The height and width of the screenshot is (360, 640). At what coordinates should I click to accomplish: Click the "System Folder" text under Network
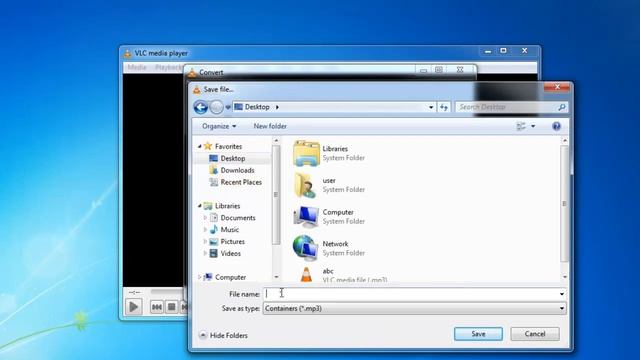[344, 253]
